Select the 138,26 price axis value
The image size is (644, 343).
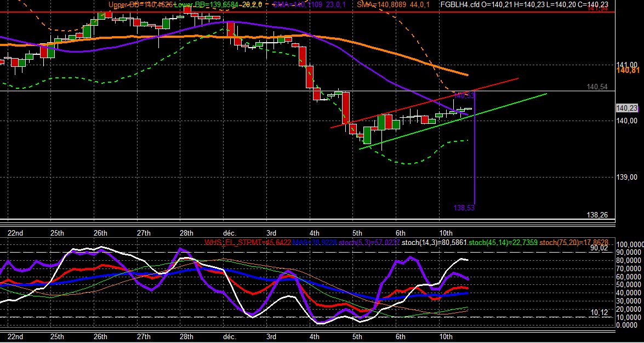pyautogui.click(x=597, y=215)
